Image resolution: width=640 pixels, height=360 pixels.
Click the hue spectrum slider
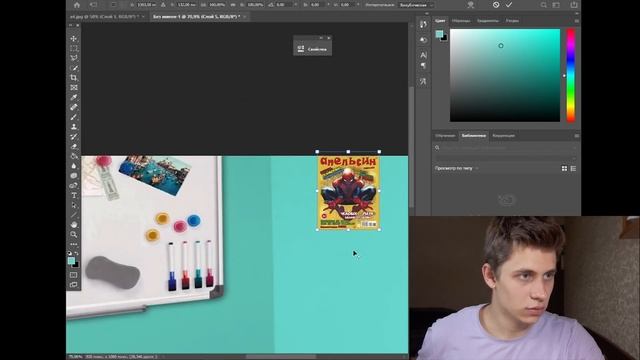coord(571,75)
